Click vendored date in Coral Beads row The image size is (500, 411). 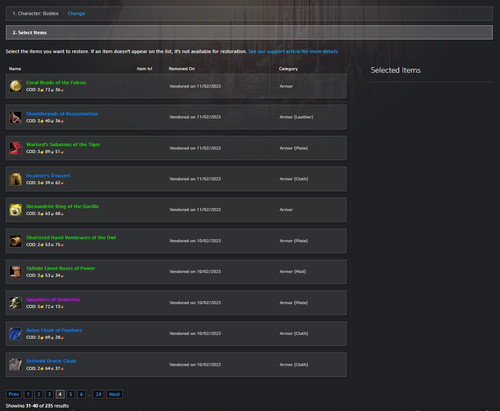pyautogui.click(x=195, y=86)
